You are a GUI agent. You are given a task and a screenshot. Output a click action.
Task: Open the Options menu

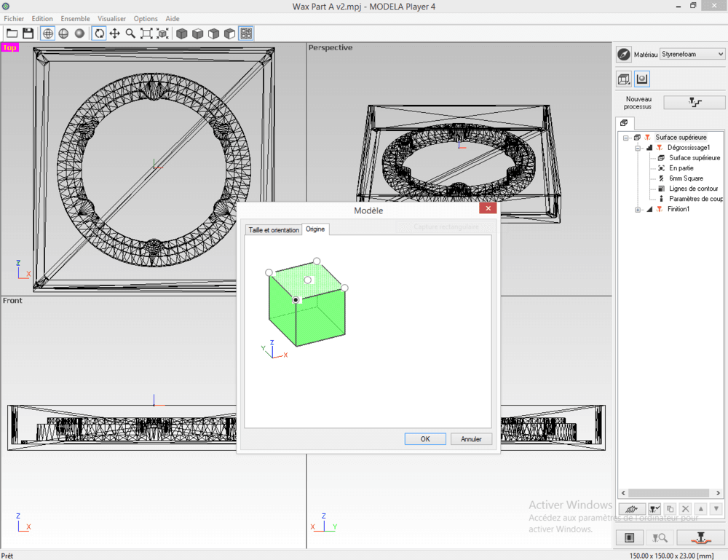point(146,19)
